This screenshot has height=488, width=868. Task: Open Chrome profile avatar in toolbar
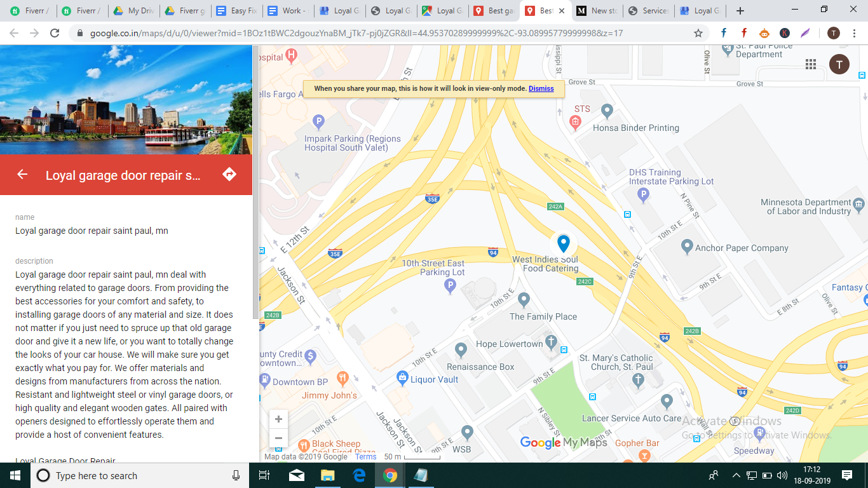click(833, 33)
